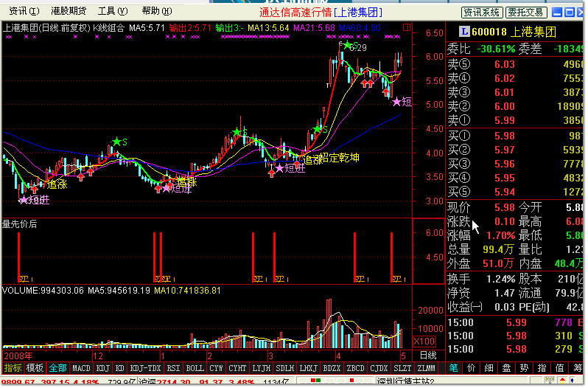Click the 卖① price 5.99

pyautogui.click(x=505, y=120)
